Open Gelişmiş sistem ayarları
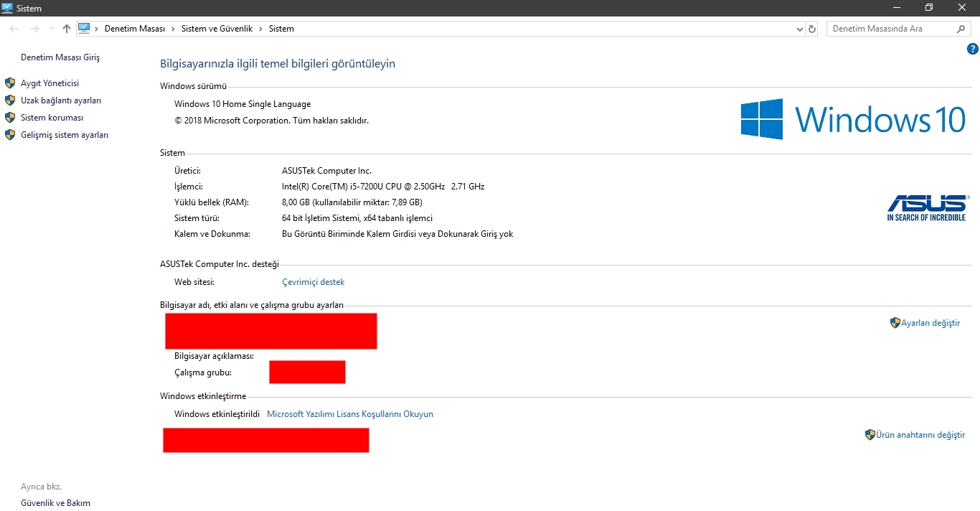Image resolution: width=980 pixels, height=511 pixels. 65,135
